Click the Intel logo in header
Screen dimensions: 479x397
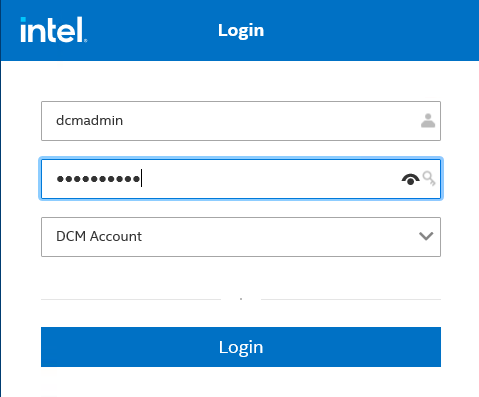(53, 30)
